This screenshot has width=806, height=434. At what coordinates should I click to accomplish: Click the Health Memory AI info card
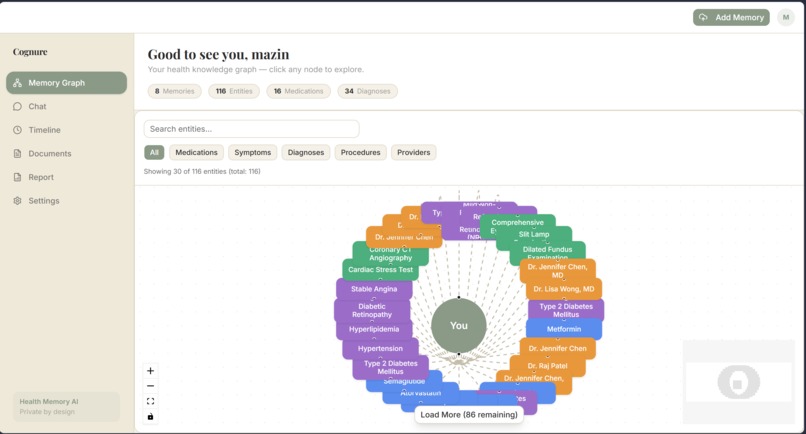pyautogui.click(x=66, y=406)
